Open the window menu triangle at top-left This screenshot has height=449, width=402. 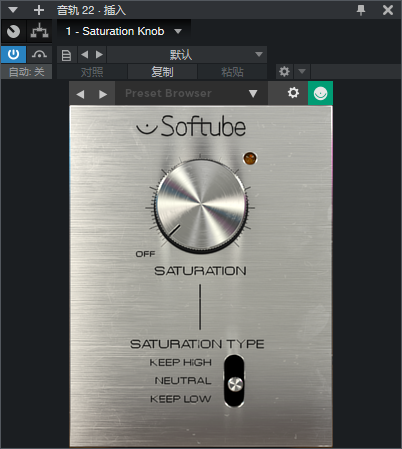click(x=13, y=10)
